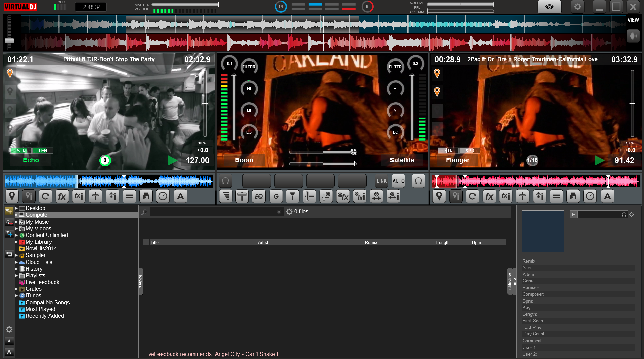Expand the My Library node arrow
This screenshot has width=644, height=359.
coord(16,242)
